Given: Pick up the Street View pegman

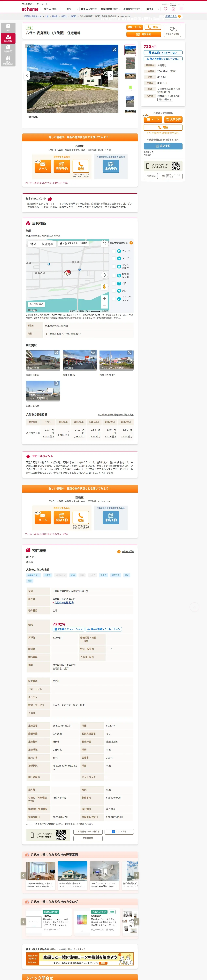Looking at the screenshot, I should 104,287.
